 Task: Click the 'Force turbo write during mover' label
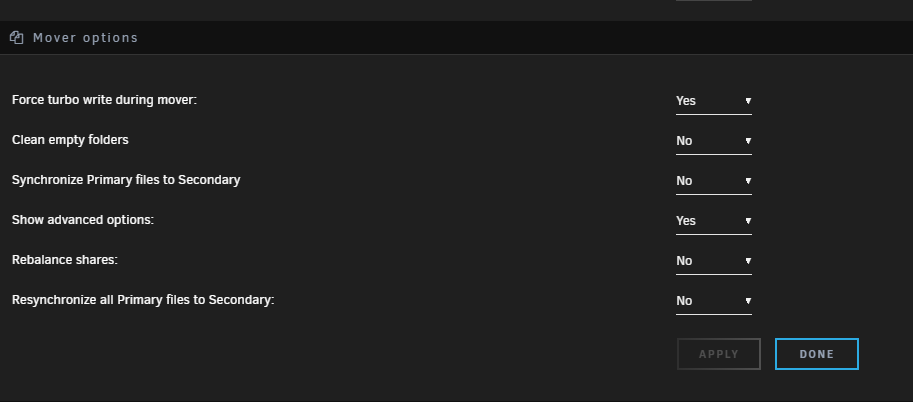105,100
